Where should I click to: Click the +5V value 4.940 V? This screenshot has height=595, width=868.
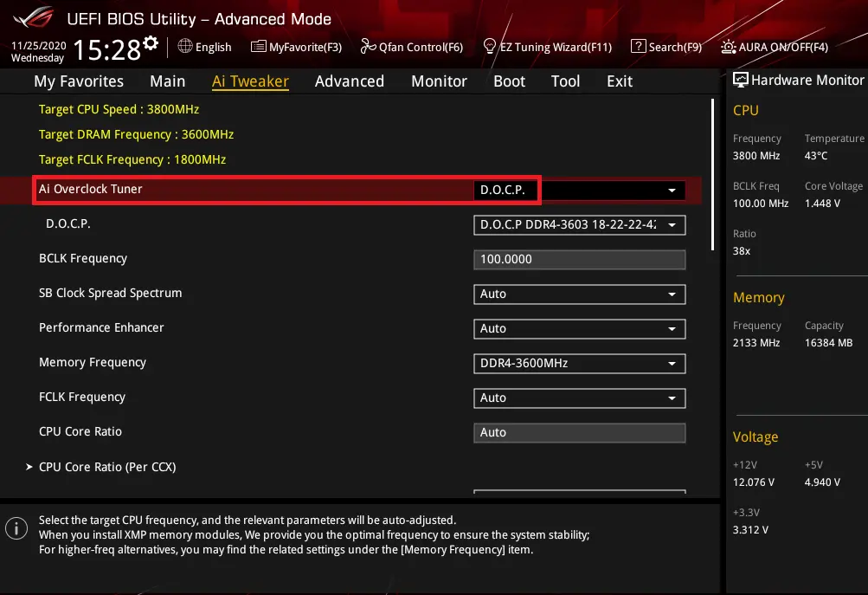[x=822, y=482]
